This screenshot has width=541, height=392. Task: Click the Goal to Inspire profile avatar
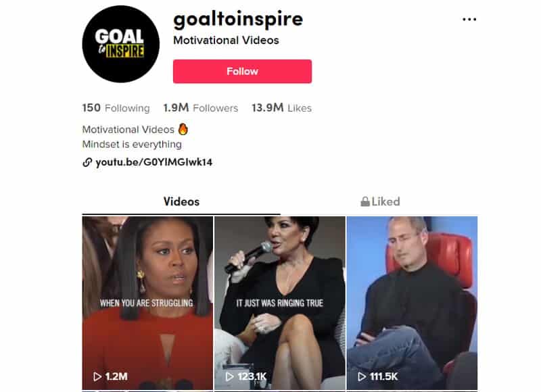pyautogui.click(x=121, y=44)
